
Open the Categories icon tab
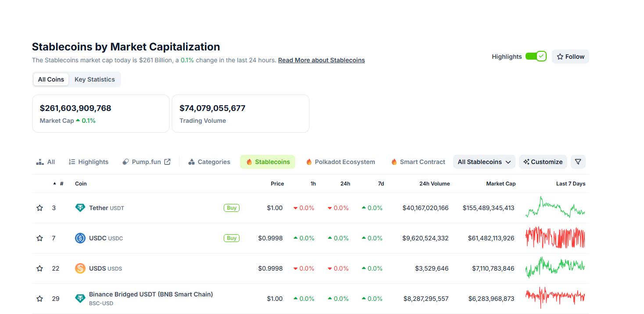pyautogui.click(x=191, y=162)
